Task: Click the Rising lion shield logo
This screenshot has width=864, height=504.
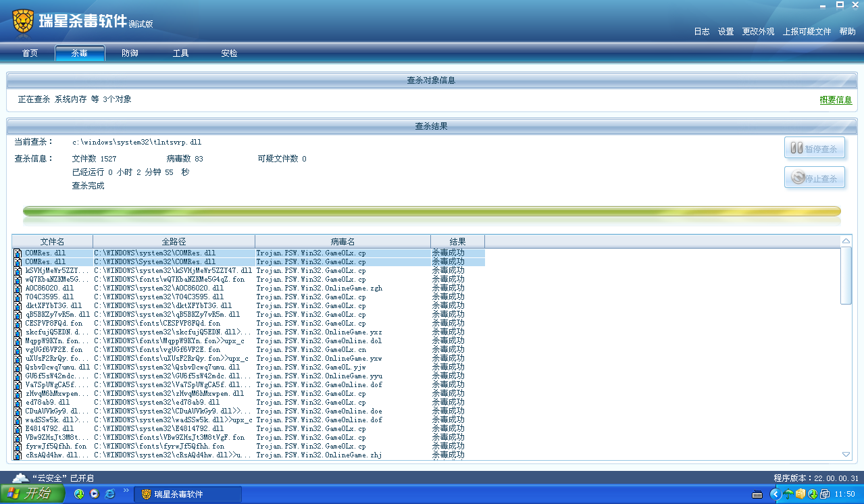Action: [x=23, y=21]
